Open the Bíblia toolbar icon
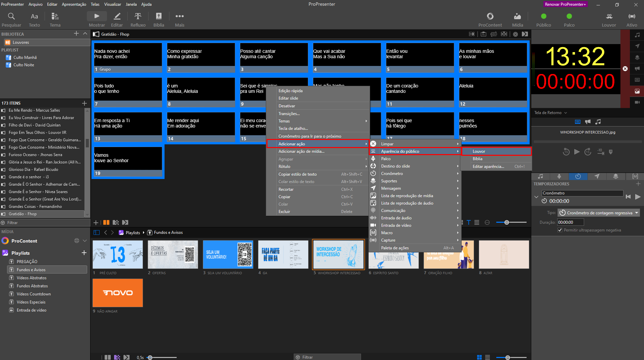Screen dimensions: 644x360 pos(158,20)
